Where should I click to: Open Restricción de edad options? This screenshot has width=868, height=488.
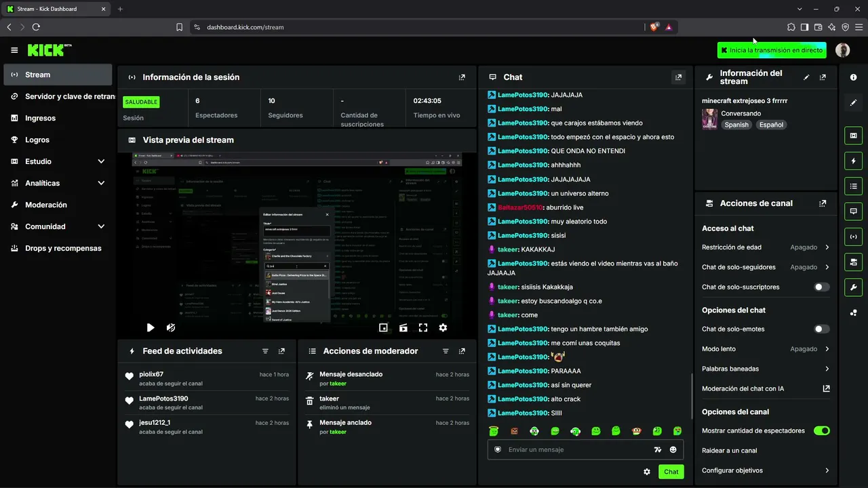(766, 247)
